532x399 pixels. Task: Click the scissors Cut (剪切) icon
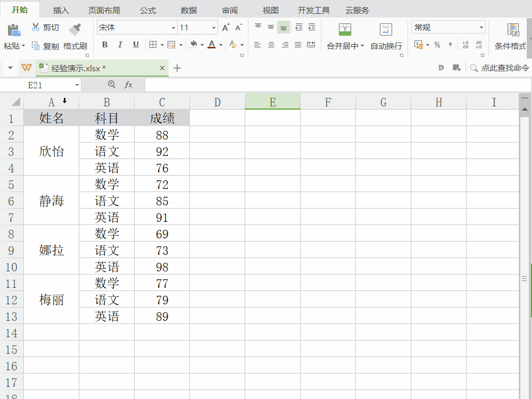[36, 27]
